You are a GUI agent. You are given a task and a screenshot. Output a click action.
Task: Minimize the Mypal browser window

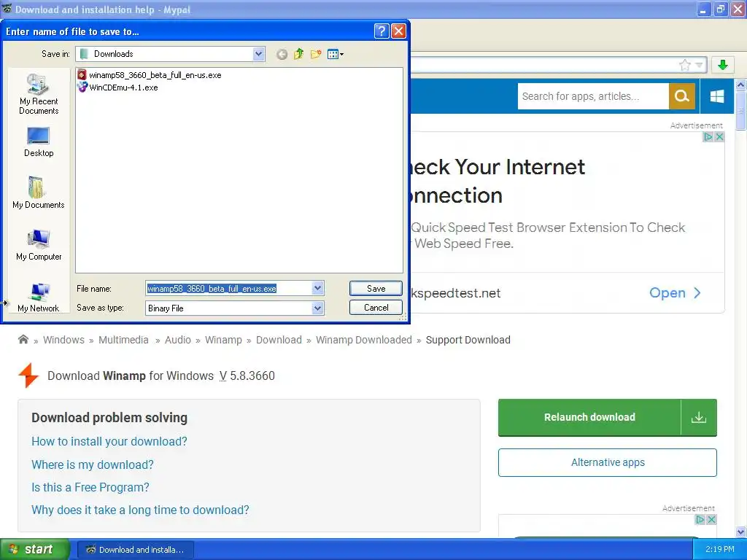(703, 9)
